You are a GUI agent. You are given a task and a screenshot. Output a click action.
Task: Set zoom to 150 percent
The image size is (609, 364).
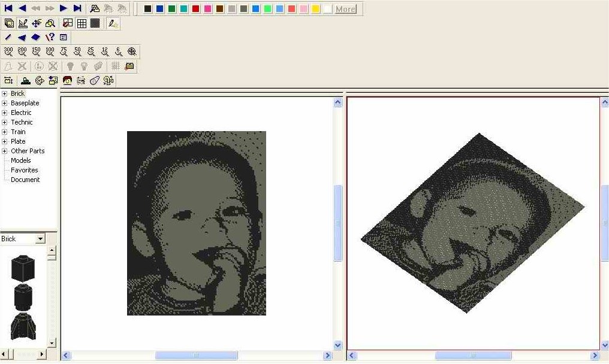coord(36,51)
